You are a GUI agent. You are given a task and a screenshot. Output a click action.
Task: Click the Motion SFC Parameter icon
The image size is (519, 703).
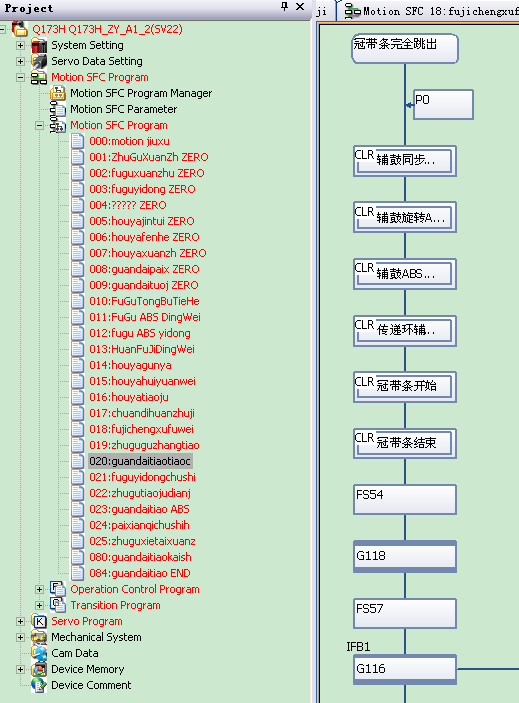click(58, 109)
